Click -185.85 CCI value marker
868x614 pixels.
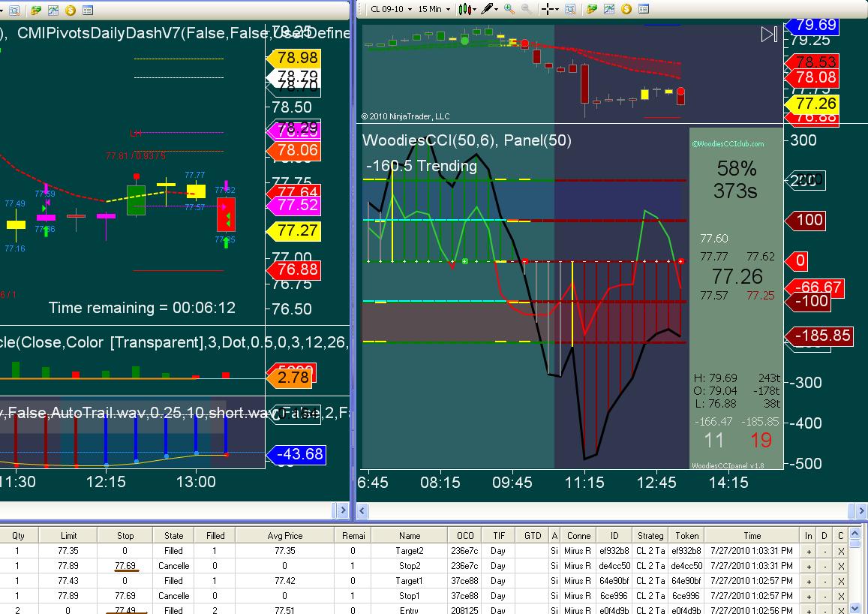(x=819, y=336)
